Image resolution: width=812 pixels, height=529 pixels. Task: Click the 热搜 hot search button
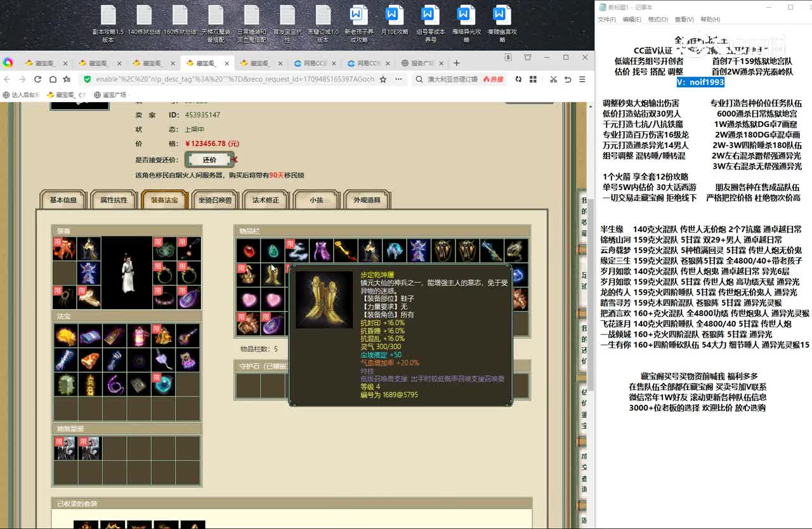493,79
